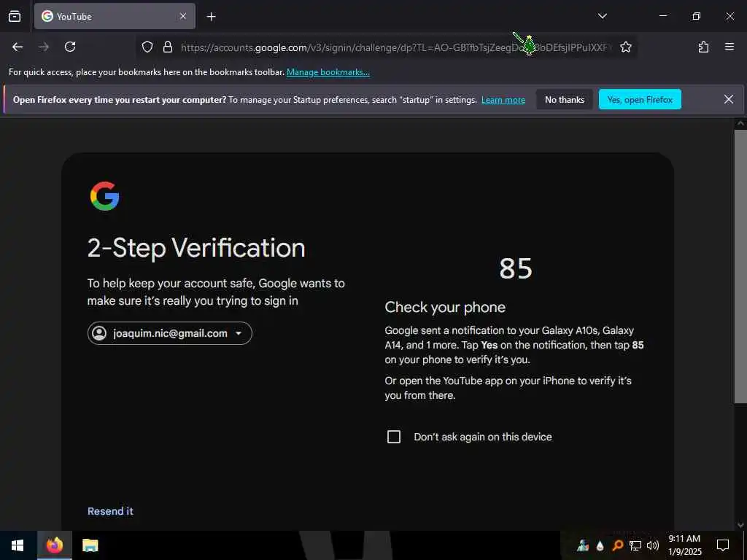
Task: Dismiss the startup notification bar
Action: click(x=729, y=99)
